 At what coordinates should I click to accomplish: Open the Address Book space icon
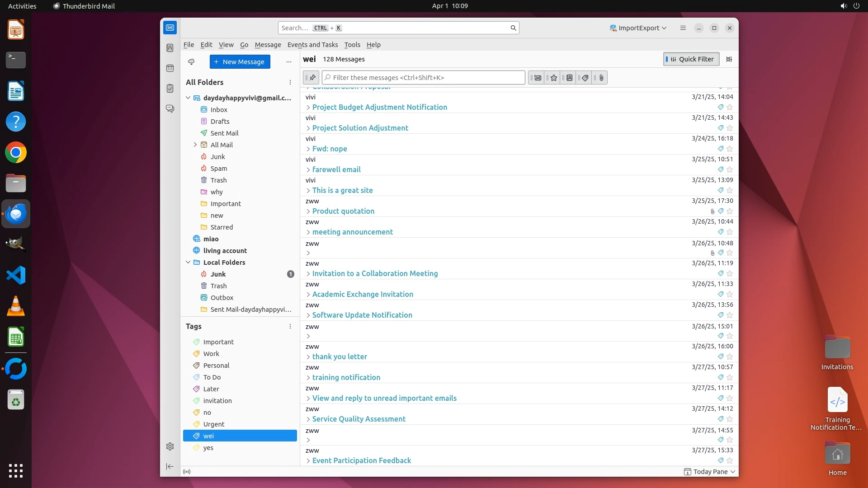click(x=170, y=48)
